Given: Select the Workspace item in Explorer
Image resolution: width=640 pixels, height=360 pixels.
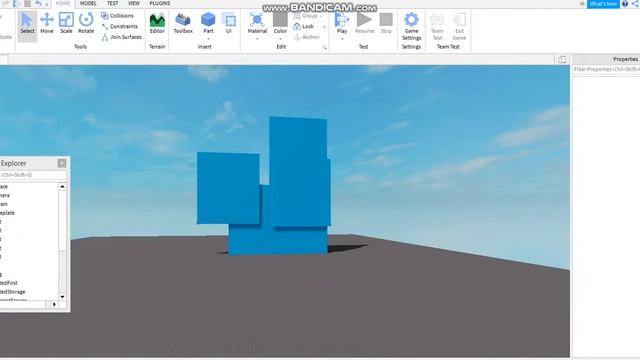Looking at the screenshot, I should point(4,186).
